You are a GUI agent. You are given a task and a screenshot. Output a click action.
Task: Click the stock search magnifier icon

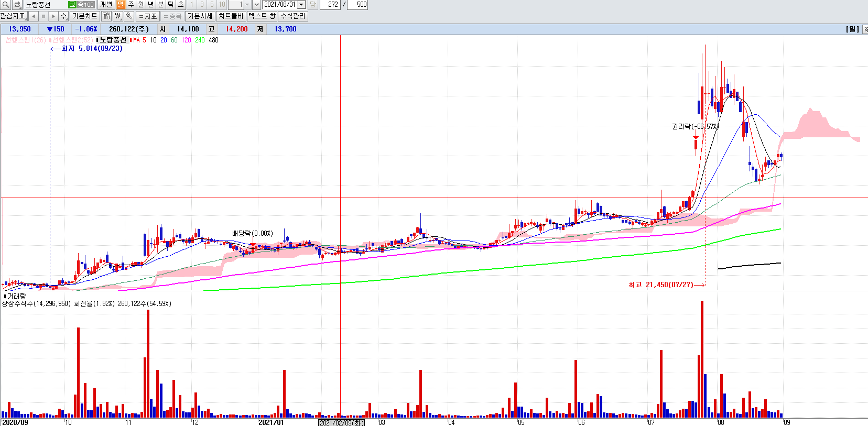tap(6, 5)
